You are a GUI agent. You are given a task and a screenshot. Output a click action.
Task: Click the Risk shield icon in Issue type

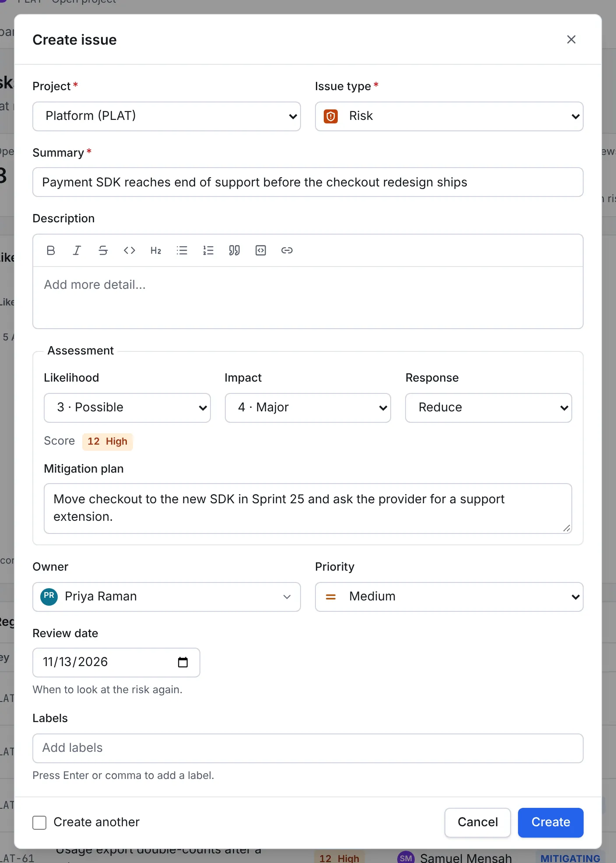(x=331, y=116)
